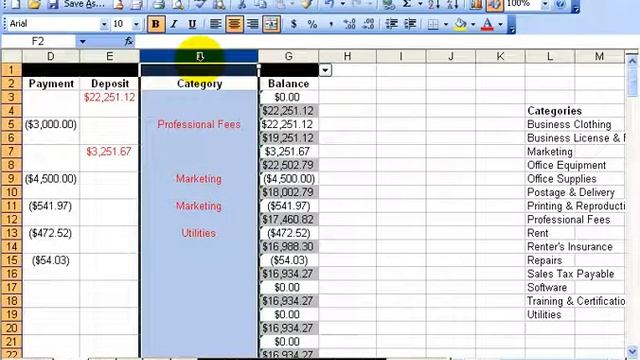Toggle Italic formatting
Image resolution: width=640 pixels, height=360 pixels.
coord(174,24)
